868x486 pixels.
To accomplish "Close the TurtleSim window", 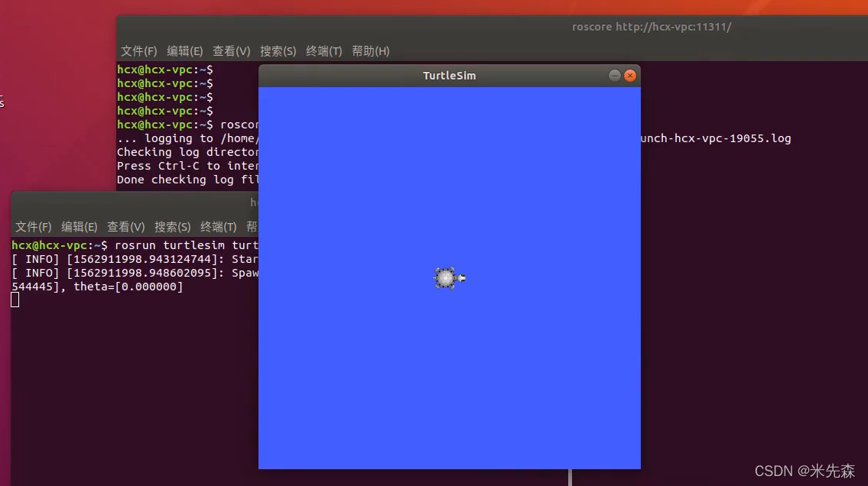I will tap(630, 76).
